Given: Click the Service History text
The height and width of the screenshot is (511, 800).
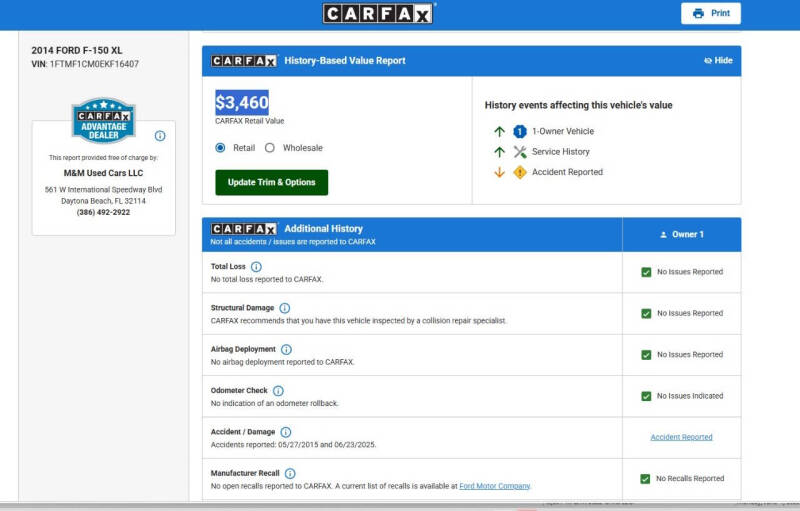Looking at the screenshot, I should pyautogui.click(x=560, y=151).
